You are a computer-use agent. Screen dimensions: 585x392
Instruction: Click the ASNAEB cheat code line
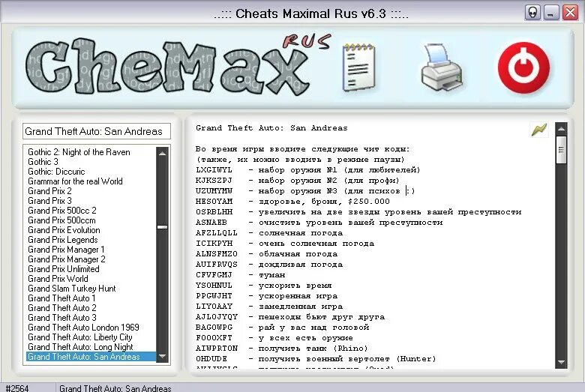(319, 223)
